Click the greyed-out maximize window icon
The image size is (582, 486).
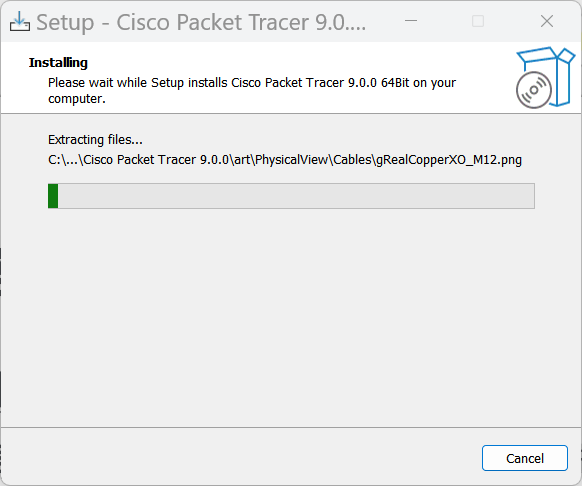click(478, 21)
